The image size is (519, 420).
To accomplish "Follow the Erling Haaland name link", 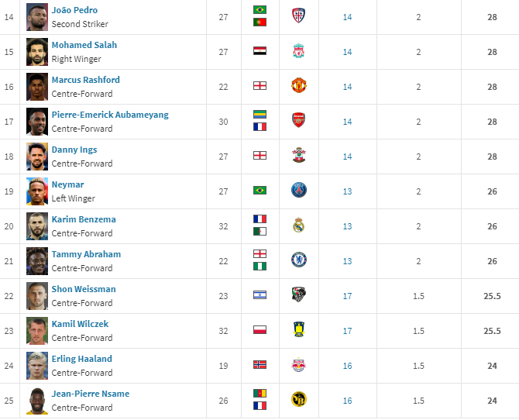I will [x=82, y=359].
